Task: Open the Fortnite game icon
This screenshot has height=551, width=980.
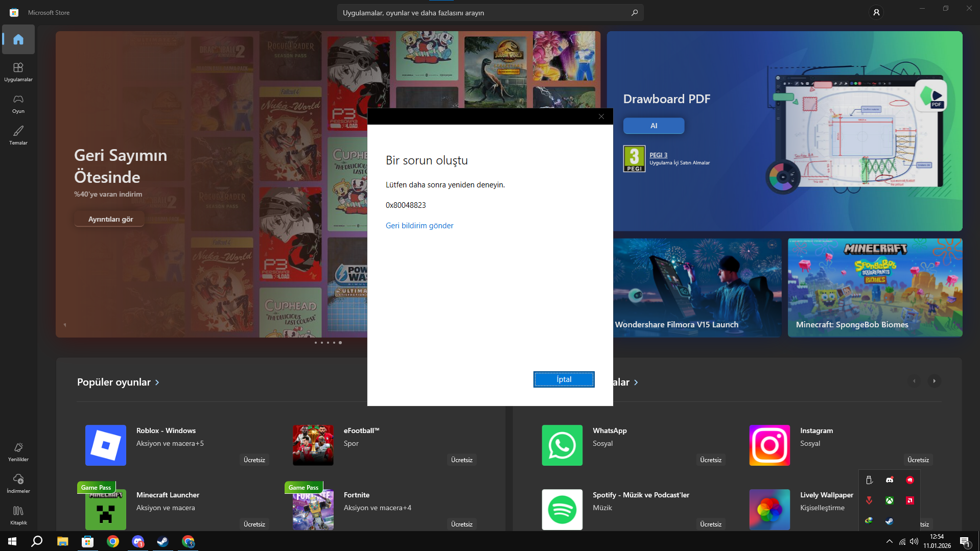Action: point(313,510)
